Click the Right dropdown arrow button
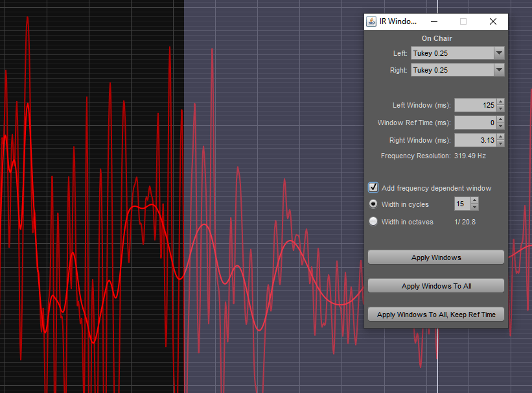 tap(499, 70)
